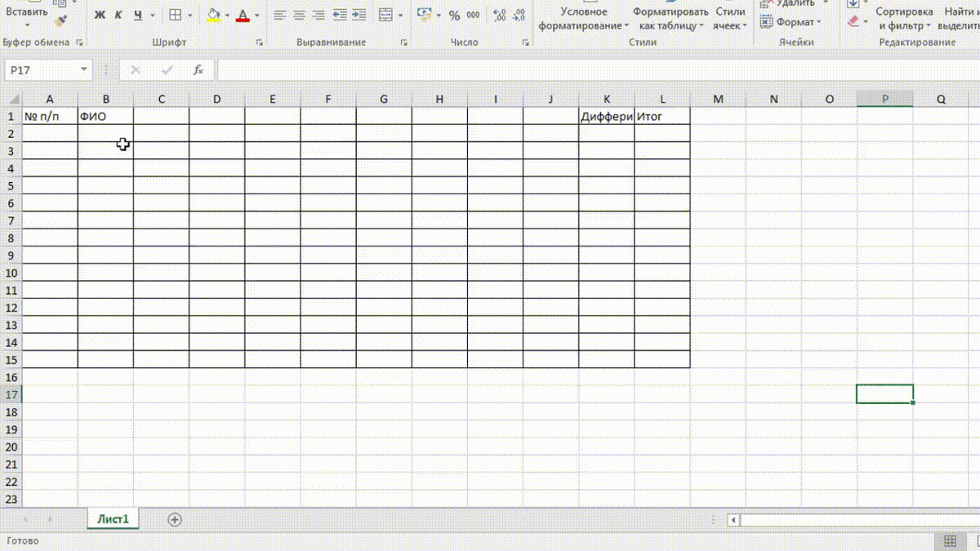Select column P header
This screenshot has height=551, width=980.
tap(884, 99)
